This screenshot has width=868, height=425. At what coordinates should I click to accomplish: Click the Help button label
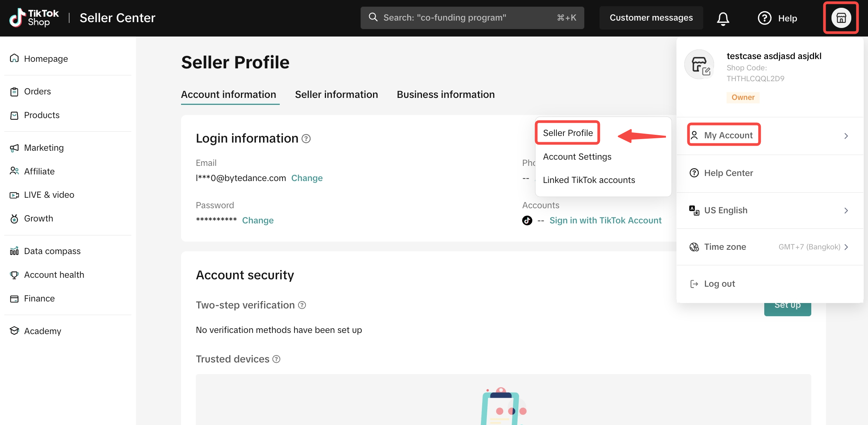(788, 18)
